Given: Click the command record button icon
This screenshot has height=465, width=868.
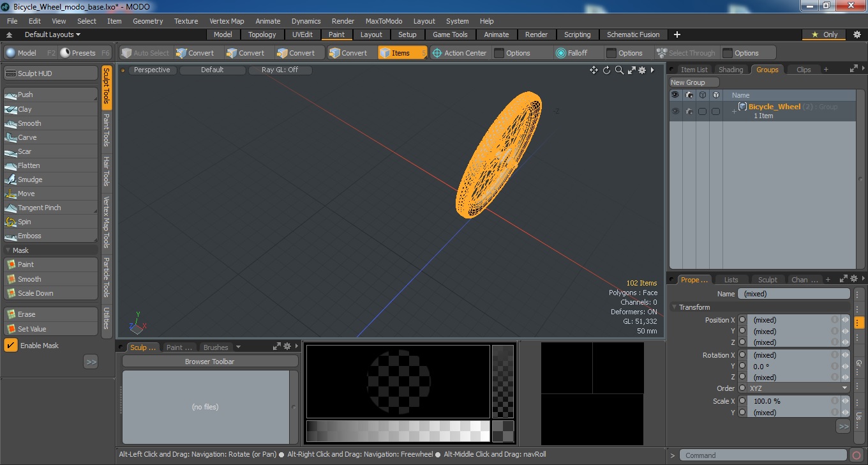Looking at the screenshot, I should [x=857, y=455].
